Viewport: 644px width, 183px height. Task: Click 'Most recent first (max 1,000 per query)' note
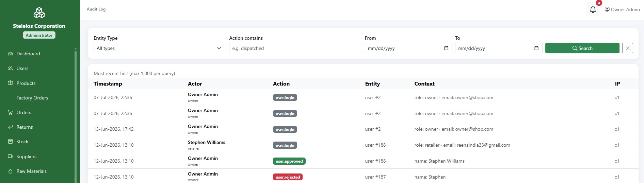134,73
